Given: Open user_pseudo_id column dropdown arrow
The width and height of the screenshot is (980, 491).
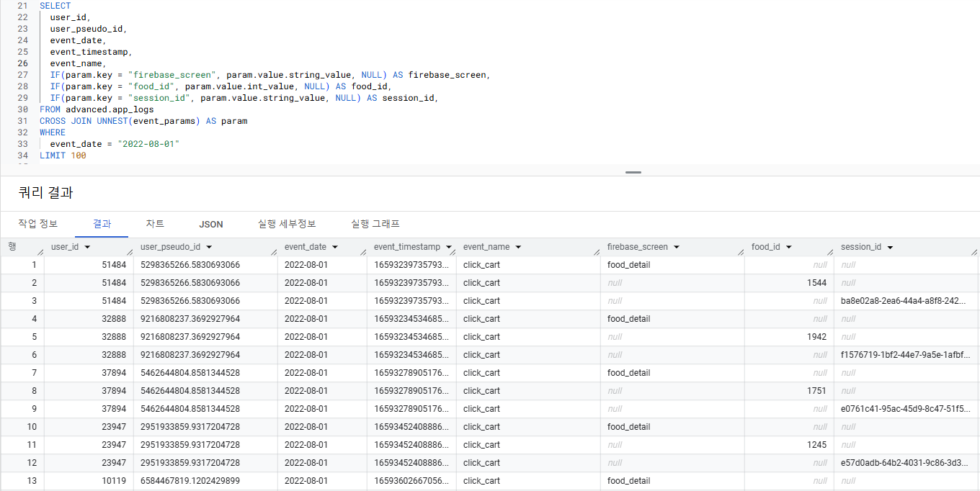Looking at the screenshot, I should [x=208, y=247].
